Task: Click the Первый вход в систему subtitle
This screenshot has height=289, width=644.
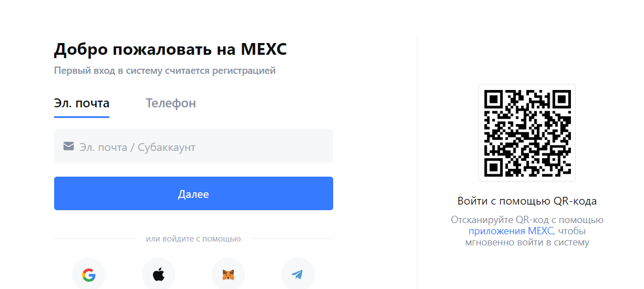Action: coord(165,71)
